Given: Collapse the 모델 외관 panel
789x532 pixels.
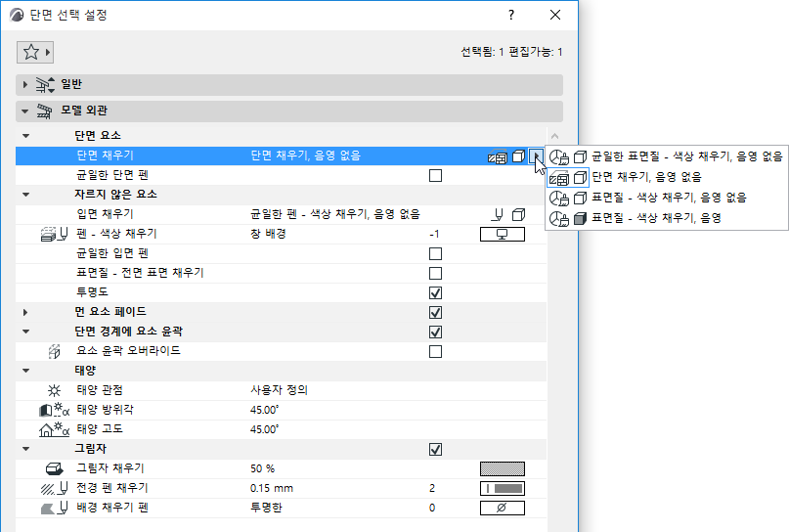Looking at the screenshot, I should 25,111.
